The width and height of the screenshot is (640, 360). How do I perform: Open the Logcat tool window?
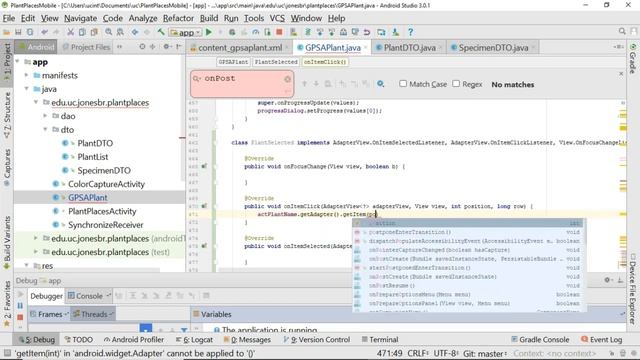[x=194, y=339]
